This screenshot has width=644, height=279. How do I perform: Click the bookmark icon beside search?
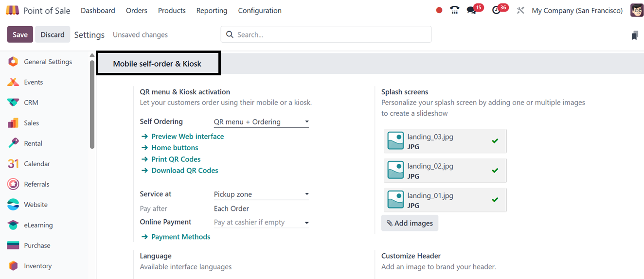[x=634, y=35]
